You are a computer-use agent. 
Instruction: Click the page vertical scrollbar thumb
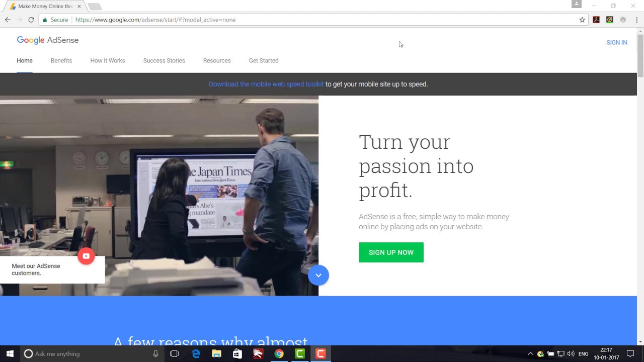point(640,56)
